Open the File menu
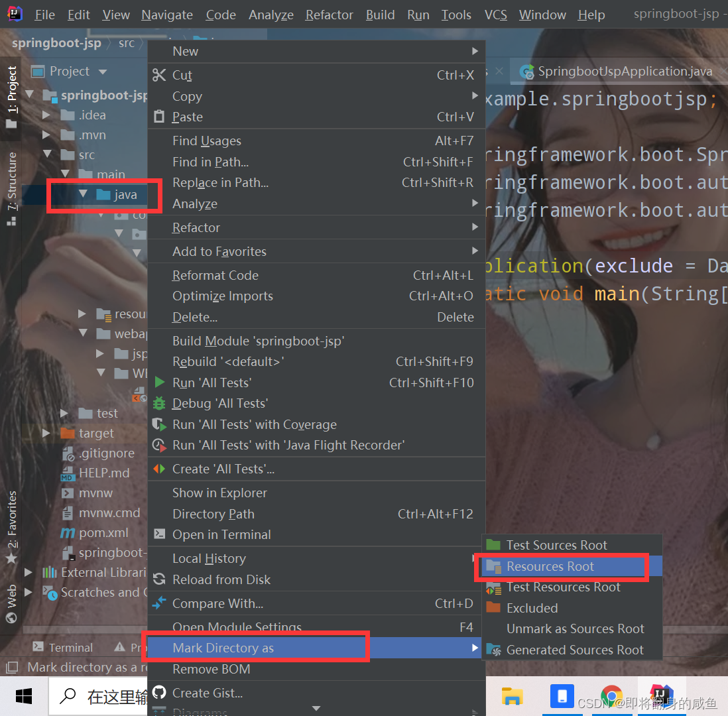Screen dimensions: 728x716 coord(44,15)
